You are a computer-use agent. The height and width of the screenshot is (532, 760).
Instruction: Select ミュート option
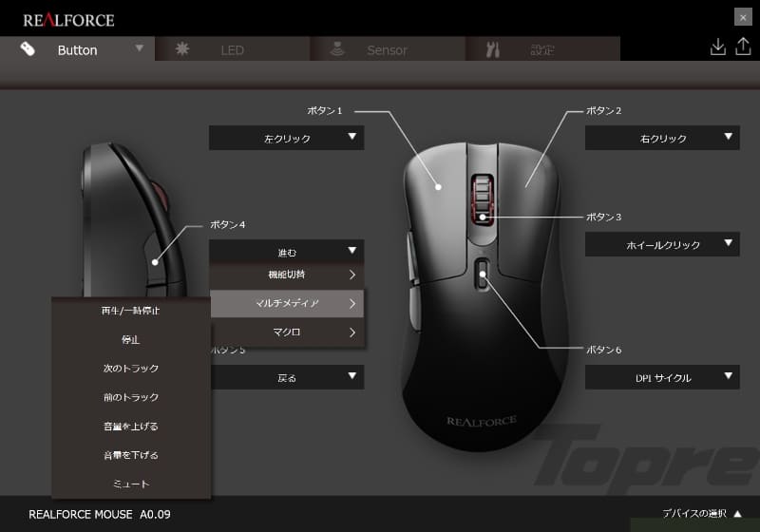pos(131,484)
